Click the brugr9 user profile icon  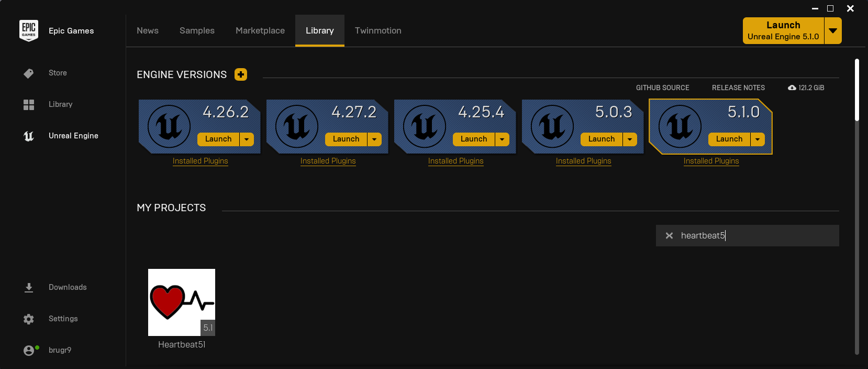[x=29, y=351]
